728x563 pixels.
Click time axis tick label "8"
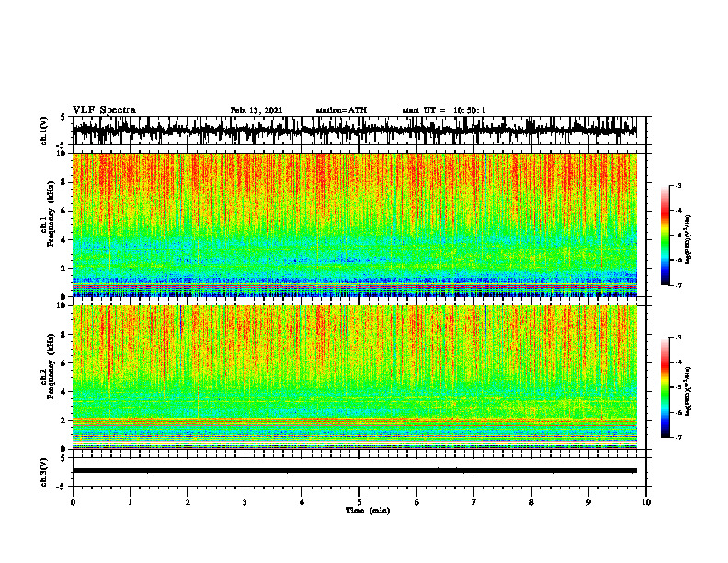(531, 502)
